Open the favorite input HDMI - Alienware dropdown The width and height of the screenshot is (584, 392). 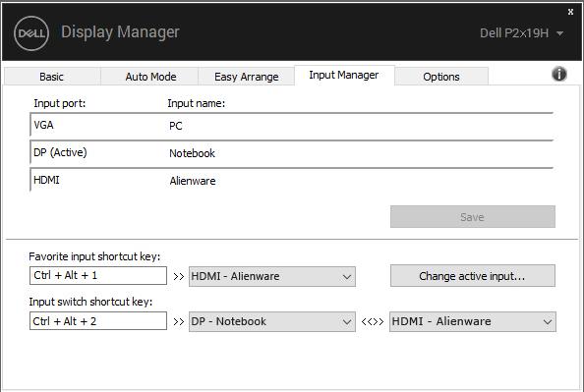pyautogui.click(x=272, y=276)
